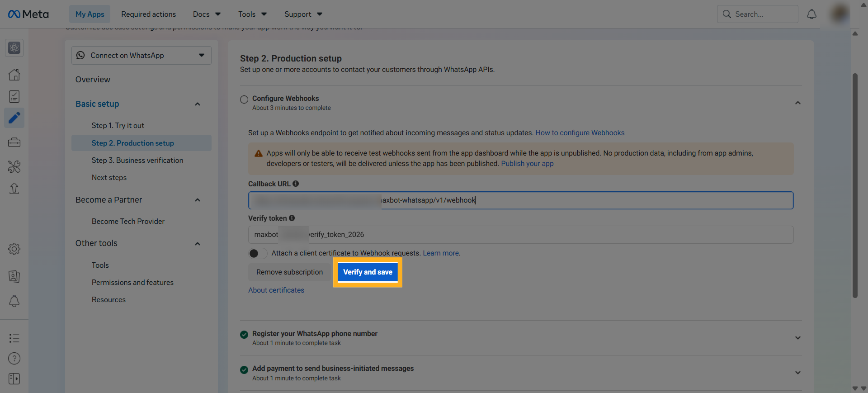Open the Tools dropdown in top bar
This screenshot has width=868, height=393.
(x=253, y=14)
